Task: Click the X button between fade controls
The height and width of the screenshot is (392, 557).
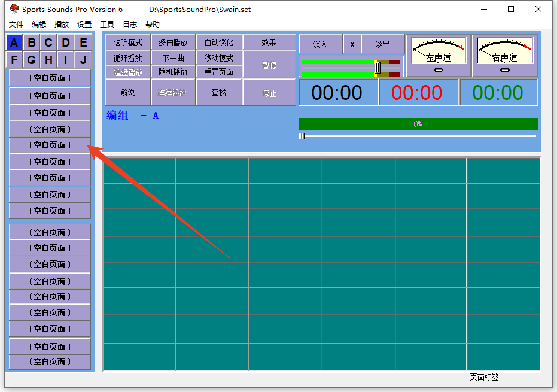Action: [x=352, y=44]
